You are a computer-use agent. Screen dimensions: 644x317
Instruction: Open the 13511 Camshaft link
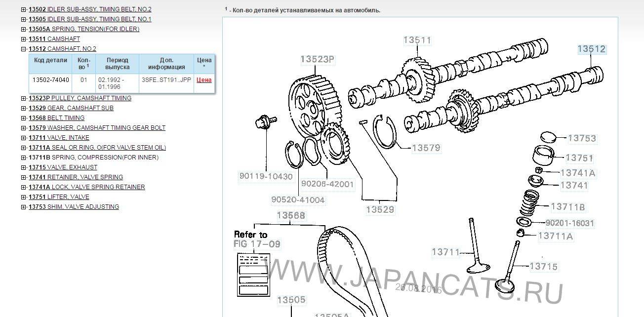click(54, 39)
